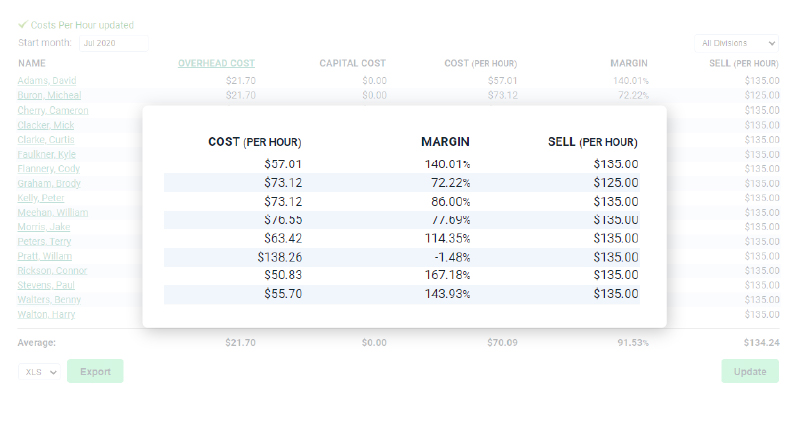
Task: Open the All Divisions dropdown
Action: click(x=736, y=43)
